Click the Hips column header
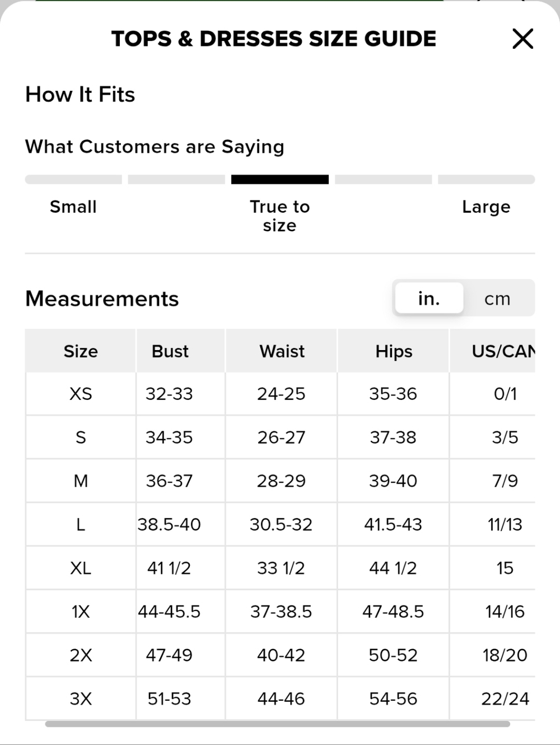Image resolution: width=560 pixels, height=745 pixels. (394, 351)
